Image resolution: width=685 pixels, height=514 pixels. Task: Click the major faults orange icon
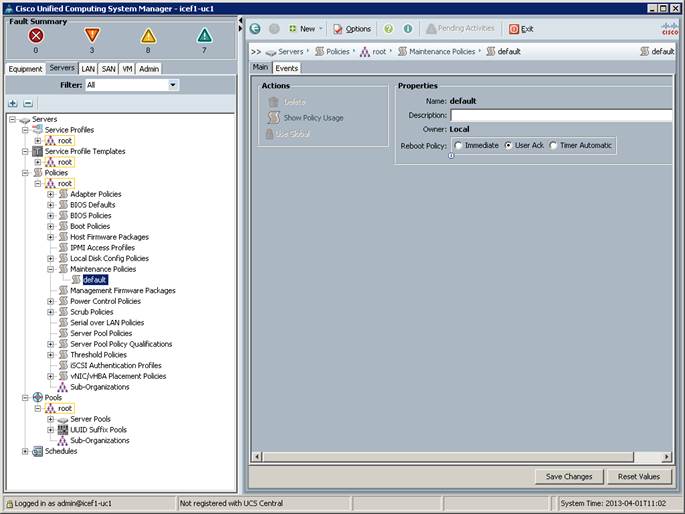click(92, 35)
